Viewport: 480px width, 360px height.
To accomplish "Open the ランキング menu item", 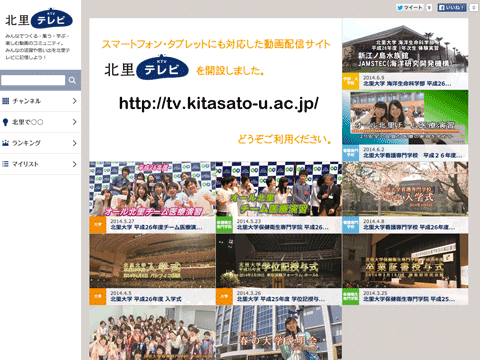I will [x=40, y=143].
